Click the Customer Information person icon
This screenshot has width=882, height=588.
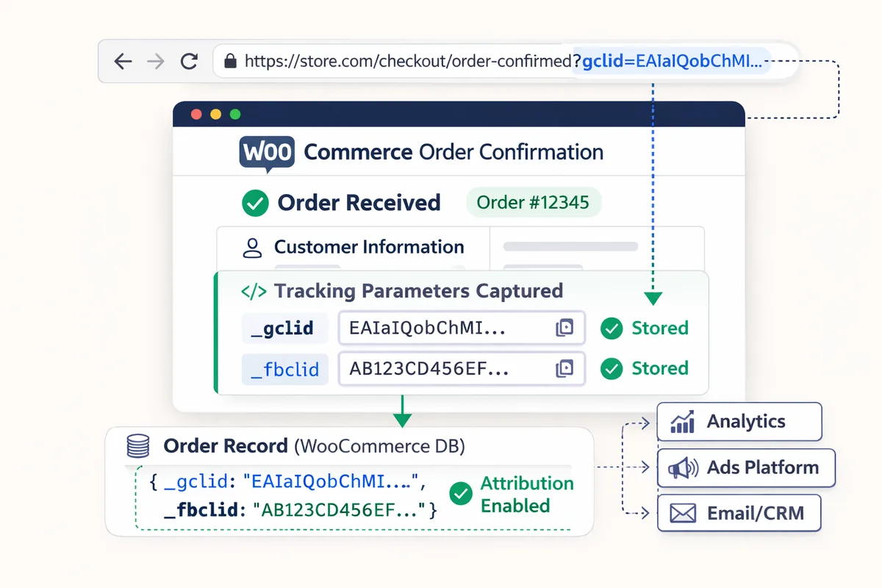pyautogui.click(x=252, y=247)
